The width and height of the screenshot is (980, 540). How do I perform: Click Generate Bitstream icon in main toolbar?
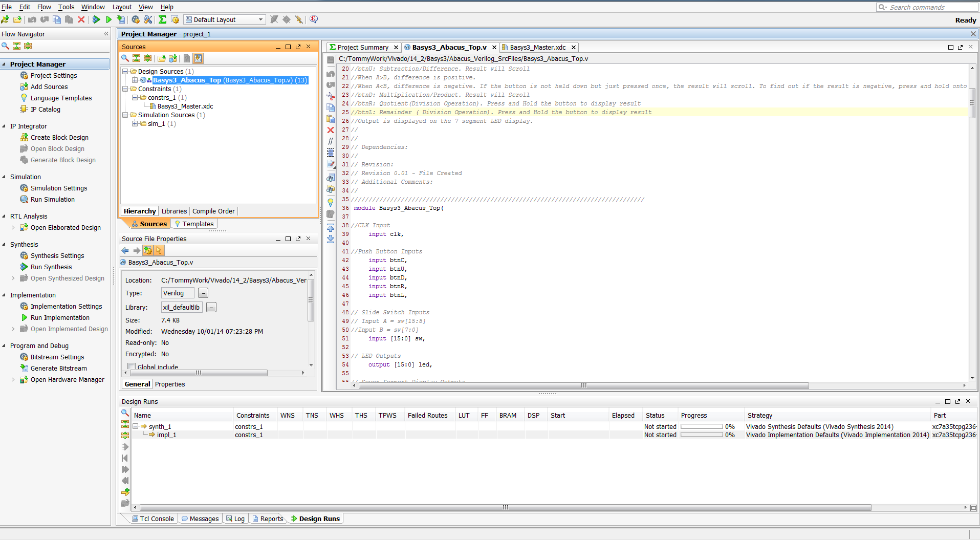(x=121, y=19)
